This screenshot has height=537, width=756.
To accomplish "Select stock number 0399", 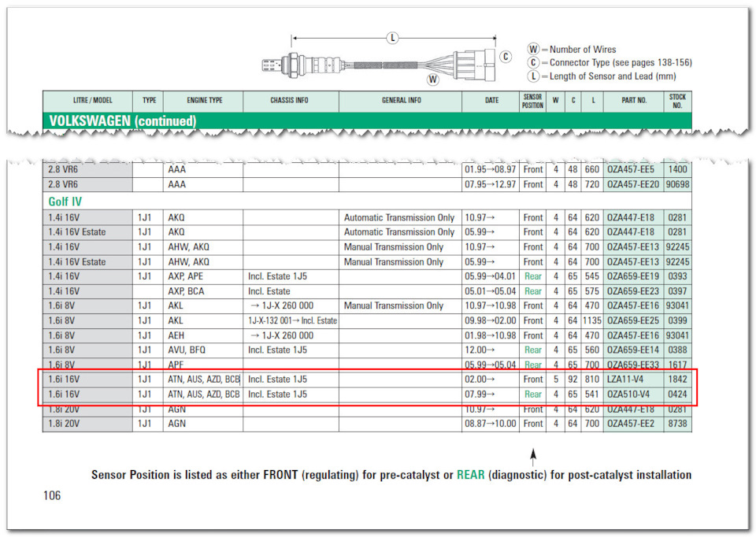I will [677, 321].
